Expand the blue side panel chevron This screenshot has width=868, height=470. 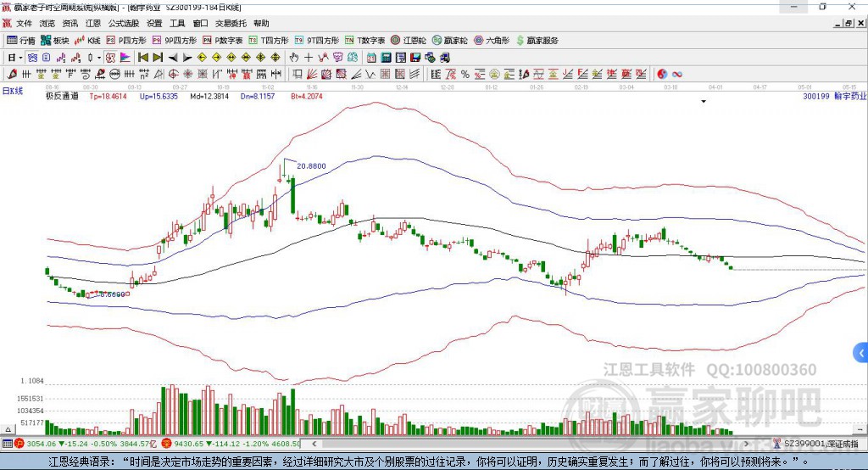[x=861, y=353]
